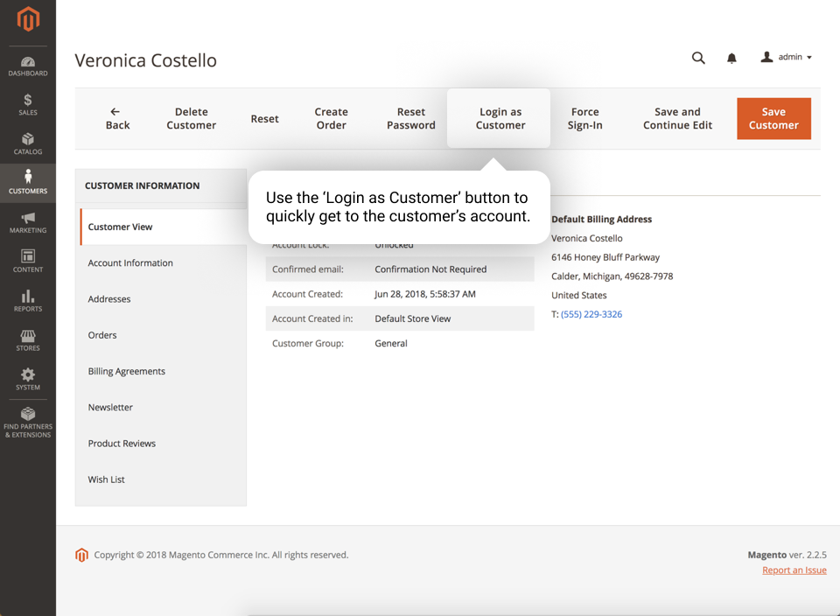Viewport: 840px width, 616px height.
Task: Open the Catalog section
Action: pyautogui.click(x=28, y=144)
